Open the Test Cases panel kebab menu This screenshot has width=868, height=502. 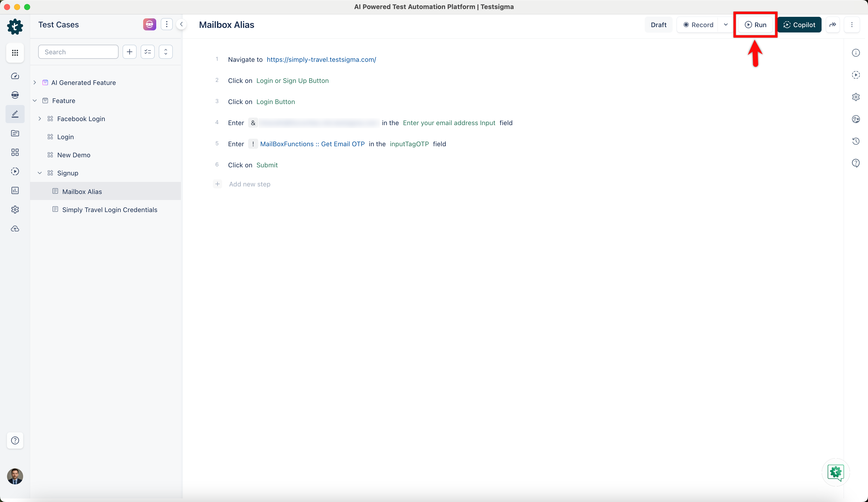coord(167,24)
